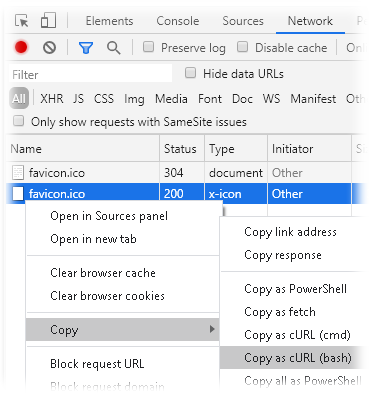Click the file icon of the selected favicon.ico row
This screenshot has width=369, height=393.
(x=18, y=194)
